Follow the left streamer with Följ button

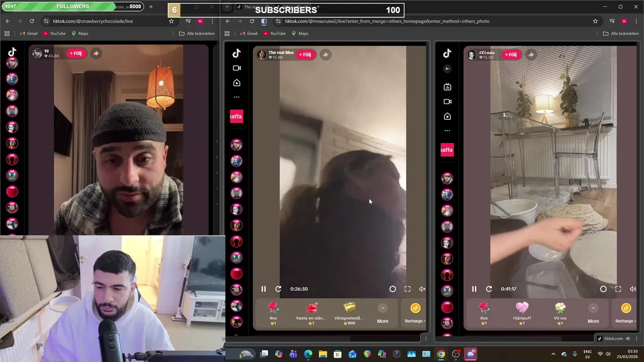(76, 53)
